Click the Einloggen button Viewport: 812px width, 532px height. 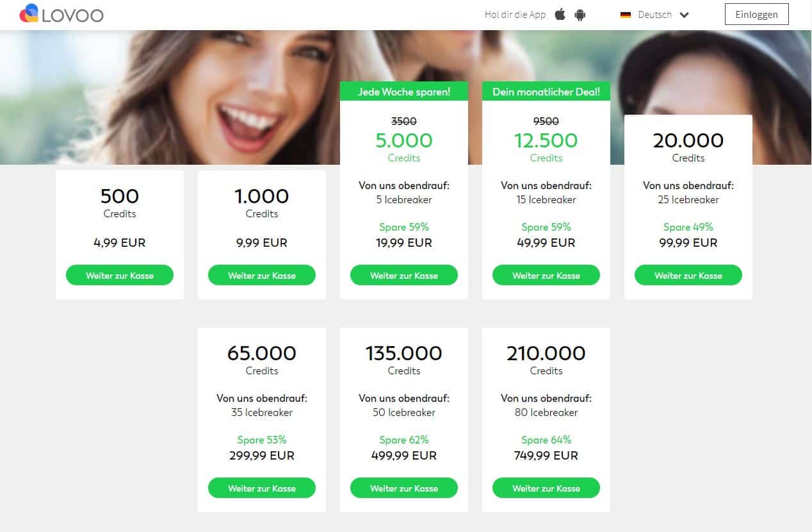tap(756, 13)
